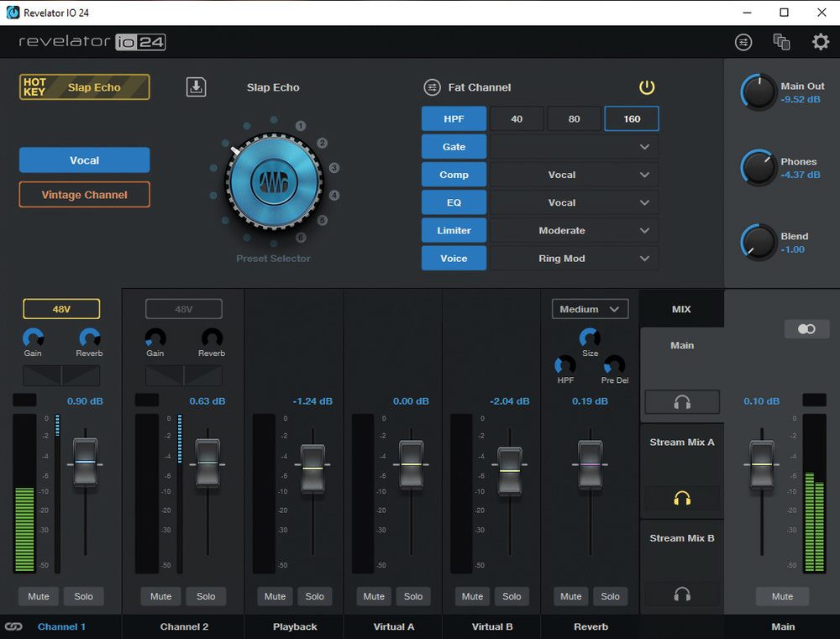The width and height of the screenshot is (840, 639).
Task: Open the reverb Medium type dropdown
Action: (x=590, y=309)
